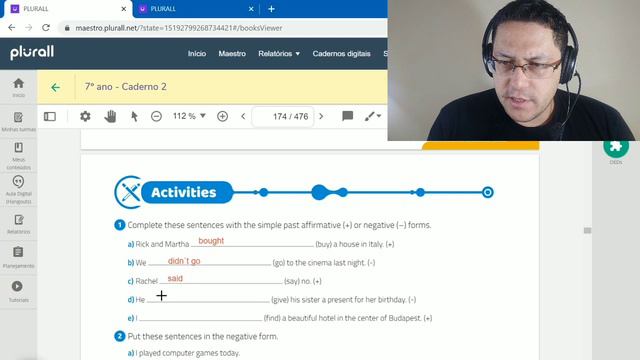Switch to second PLURALL browser tab
This screenshot has width=640, height=360.
[x=196, y=9]
